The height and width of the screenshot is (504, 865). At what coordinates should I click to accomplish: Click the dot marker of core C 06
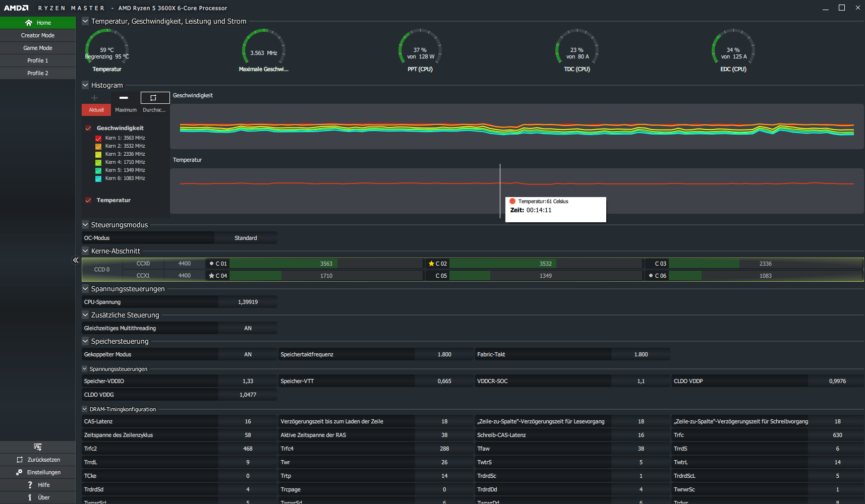click(x=651, y=276)
